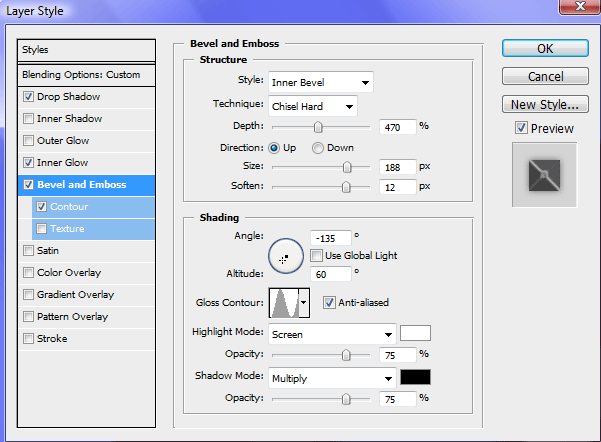Toggle the Inner Glow checkbox
The width and height of the screenshot is (601, 442).
pyautogui.click(x=28, y=163)
